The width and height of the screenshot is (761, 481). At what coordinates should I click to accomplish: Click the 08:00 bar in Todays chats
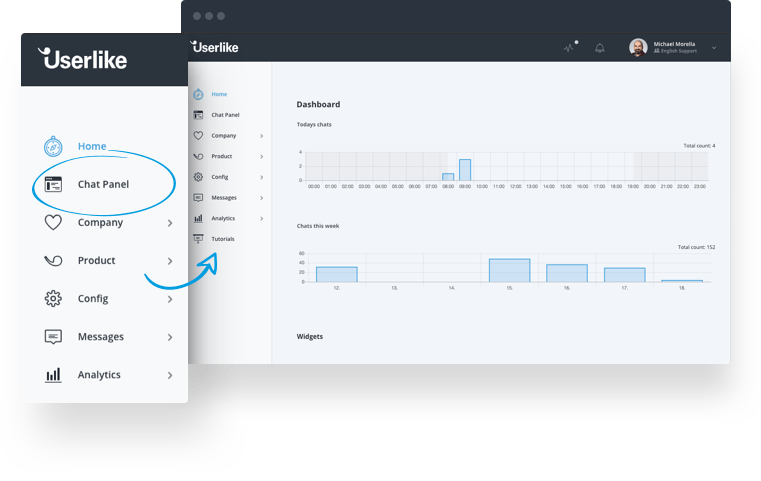[448, 177]
